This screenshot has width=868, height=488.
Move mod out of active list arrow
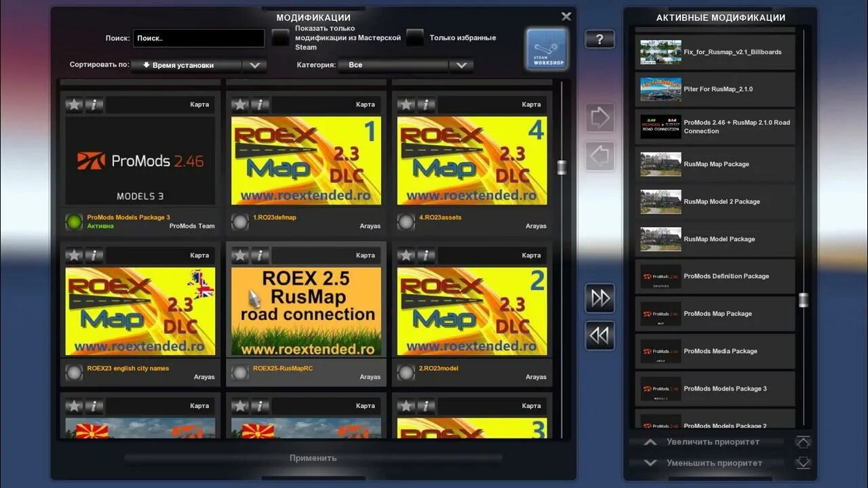tap(599, 156)
